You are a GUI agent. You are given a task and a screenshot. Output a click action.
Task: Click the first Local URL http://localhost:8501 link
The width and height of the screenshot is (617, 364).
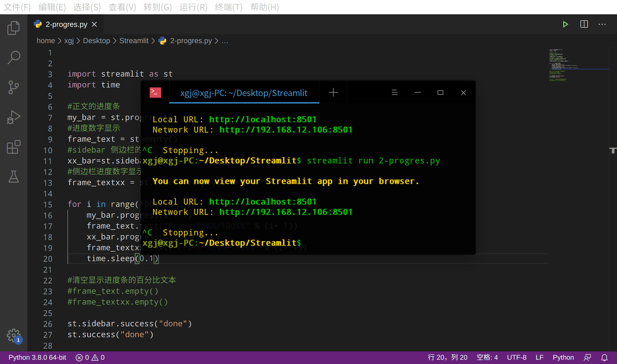(x=263, y=119)
